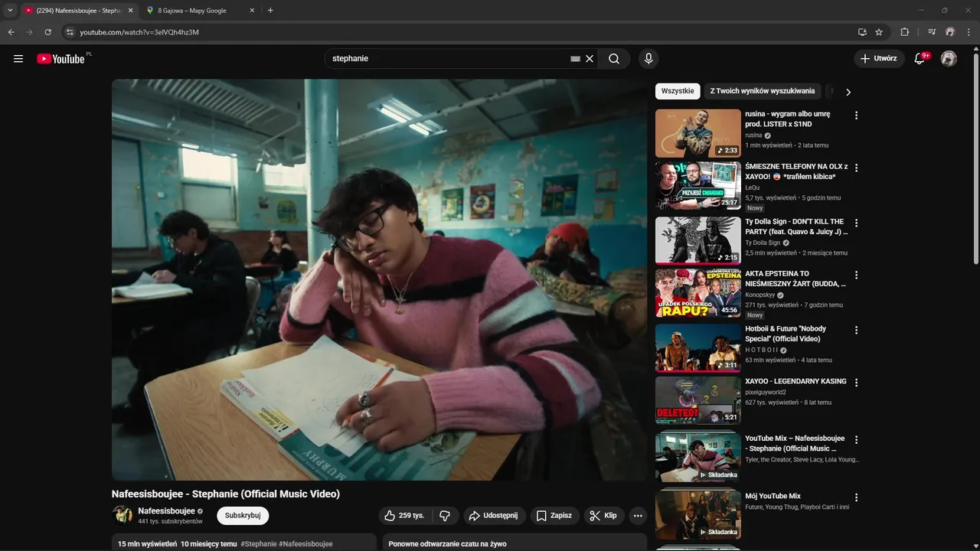
Task: Open YouTube Mix Nafeesisboujee Składanka thumbnail
Action: [698, 458]
